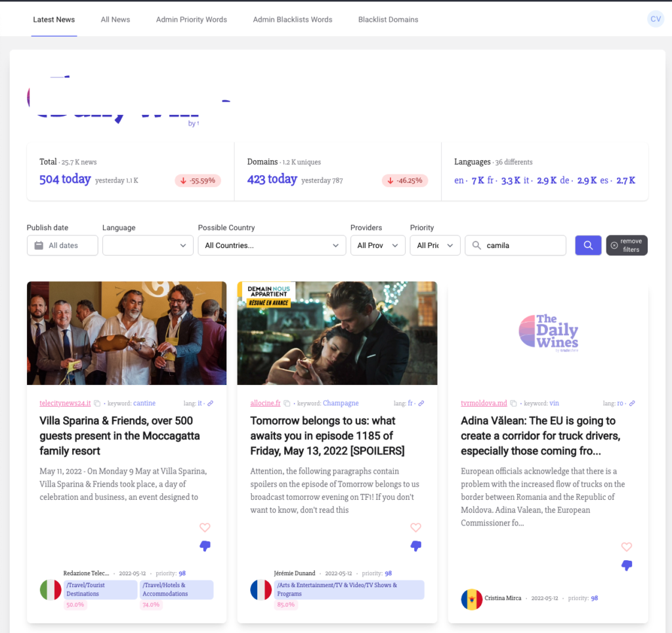Open tvrmoldova.md link

[484, 403]
